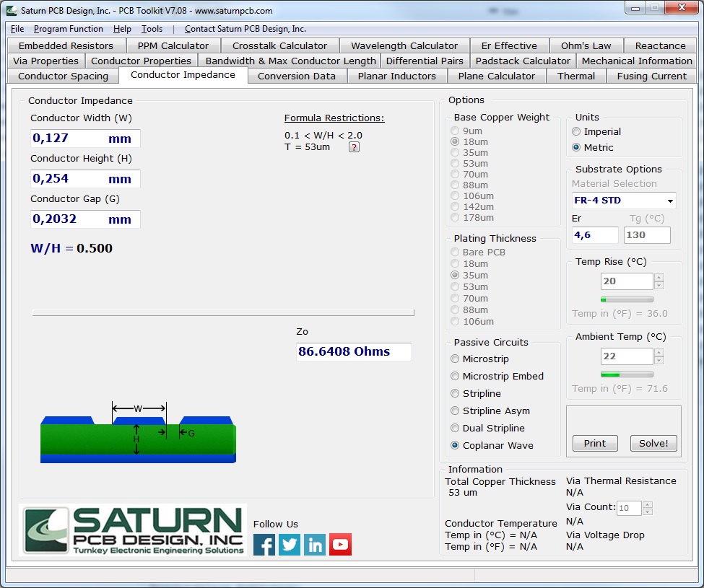Switch to the Plane Calculator tab

click(x=497, y=76)
